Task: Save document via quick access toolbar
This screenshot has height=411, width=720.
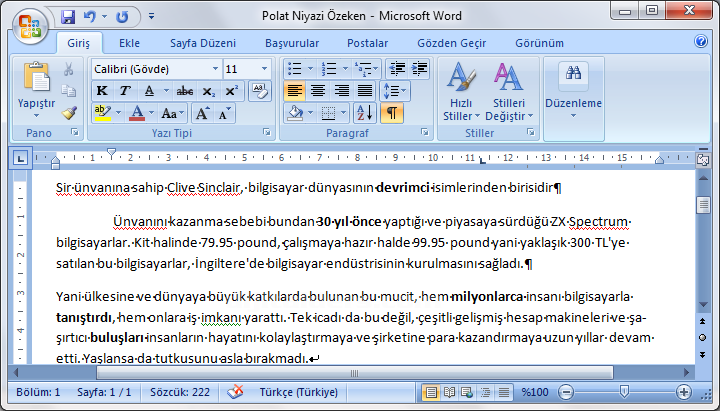Action: pos(68,17)
